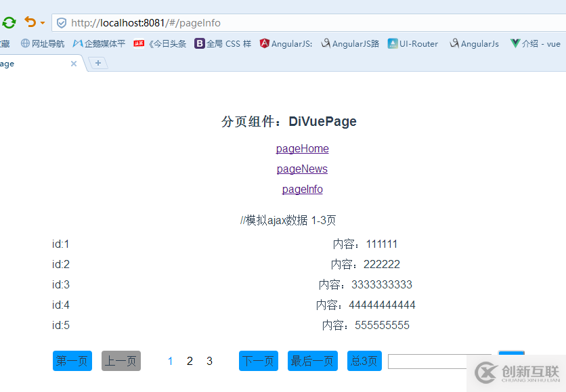Open the 网址导航 bookmark
Screen dimensions: 566x392
(x=42, y=43)
